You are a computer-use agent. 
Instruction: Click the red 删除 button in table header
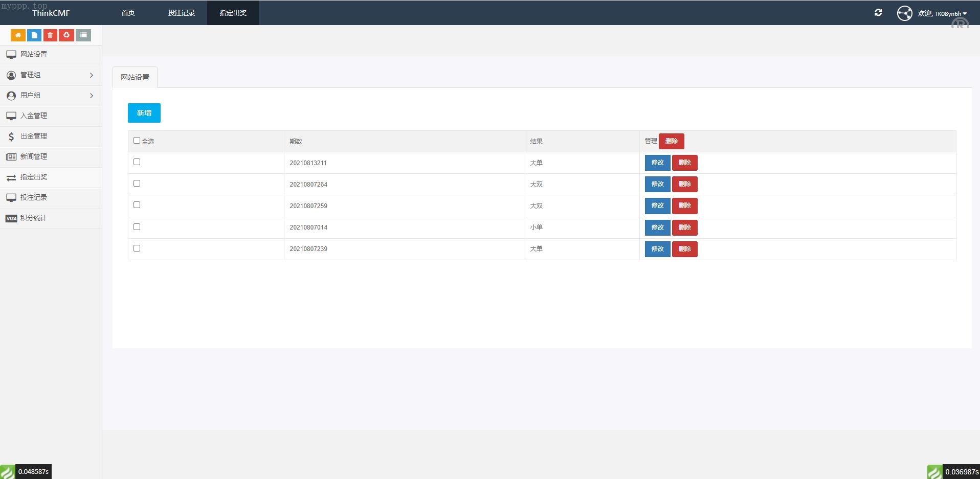click(x=671, y=141)
